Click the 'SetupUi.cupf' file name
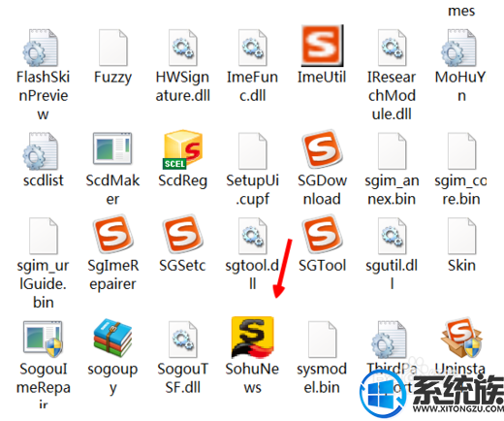 pyautogui.click(x=252, y=190)
